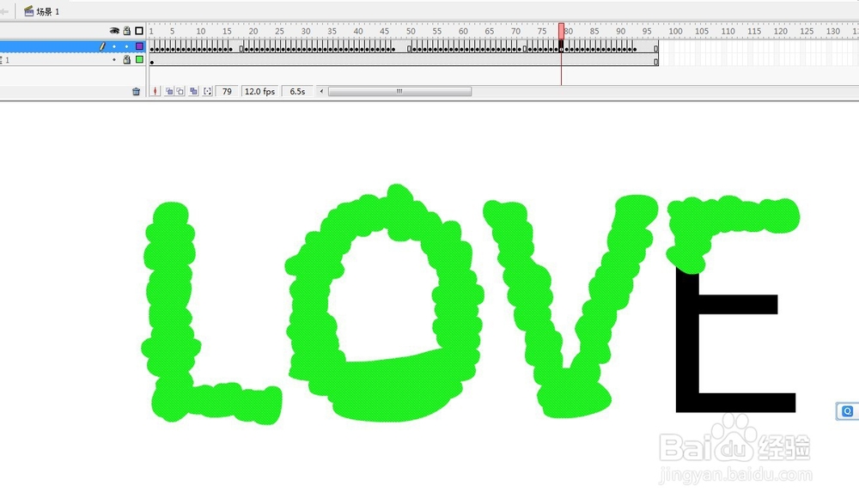Open Modify Onion Markers button
This screenshot has height=504, width=859.
(207, 92)
